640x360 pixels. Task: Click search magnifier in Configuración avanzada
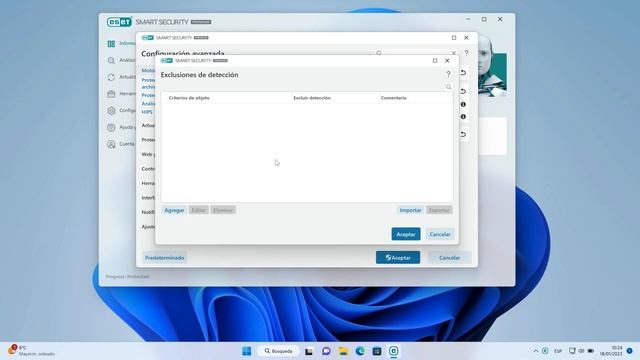click(379, 53)
